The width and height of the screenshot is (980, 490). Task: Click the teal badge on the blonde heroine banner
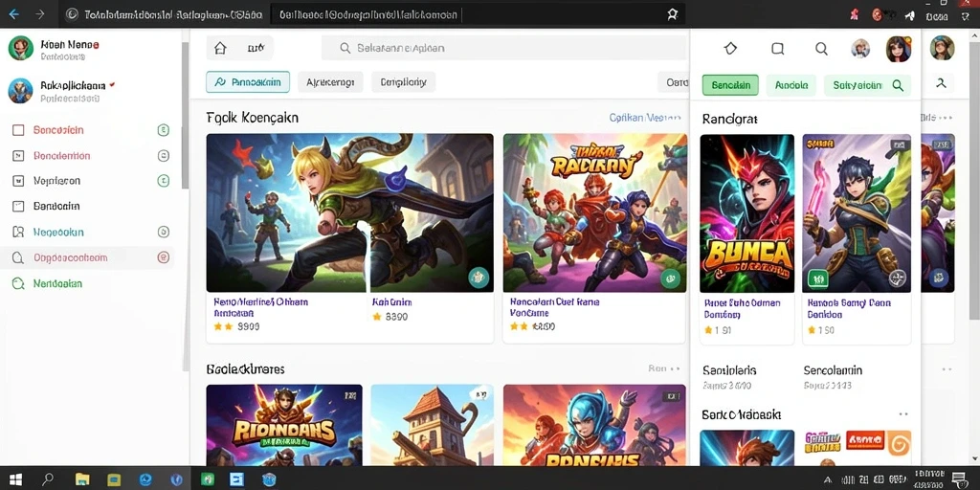click(x=479, y=277)
